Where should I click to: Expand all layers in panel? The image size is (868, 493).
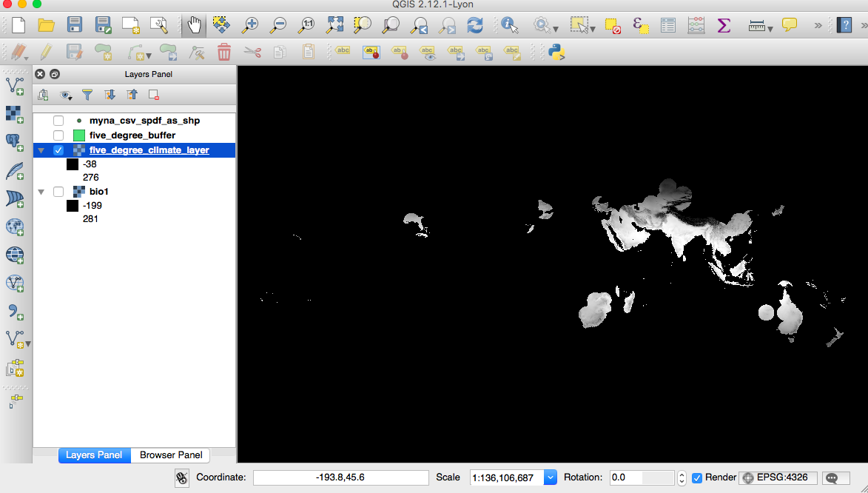pyautogui.click(x=110, y=95)
